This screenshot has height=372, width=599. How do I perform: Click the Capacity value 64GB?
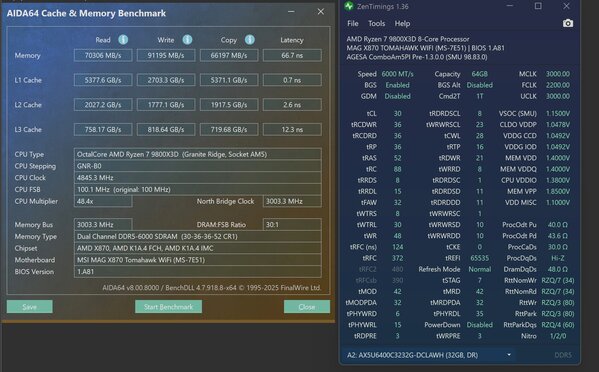coord(479,74)
